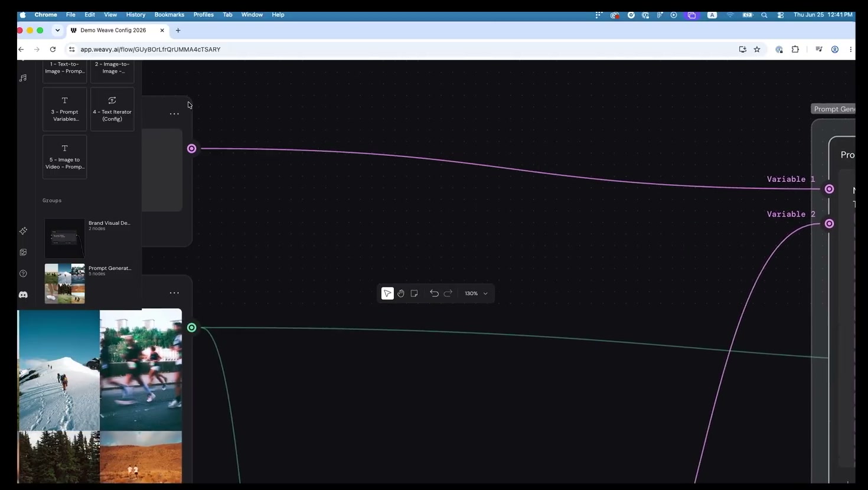Bookmark this page with the star
The height and width of the screenshot is (490, 868).
757,50
